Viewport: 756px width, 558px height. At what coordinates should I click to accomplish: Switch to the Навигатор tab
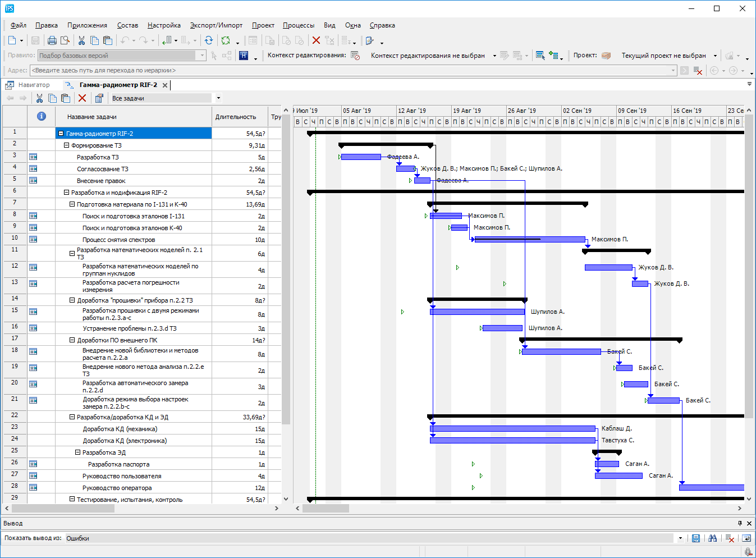(x=34, y=85)
